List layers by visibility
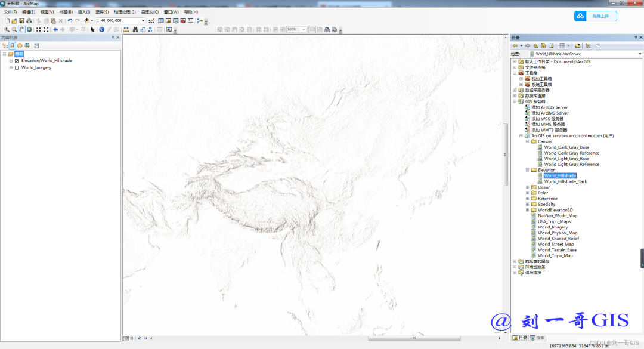Image resolution: width=644 pixels, height=349 pixels. pyautogui.click(x=20, y=45)
